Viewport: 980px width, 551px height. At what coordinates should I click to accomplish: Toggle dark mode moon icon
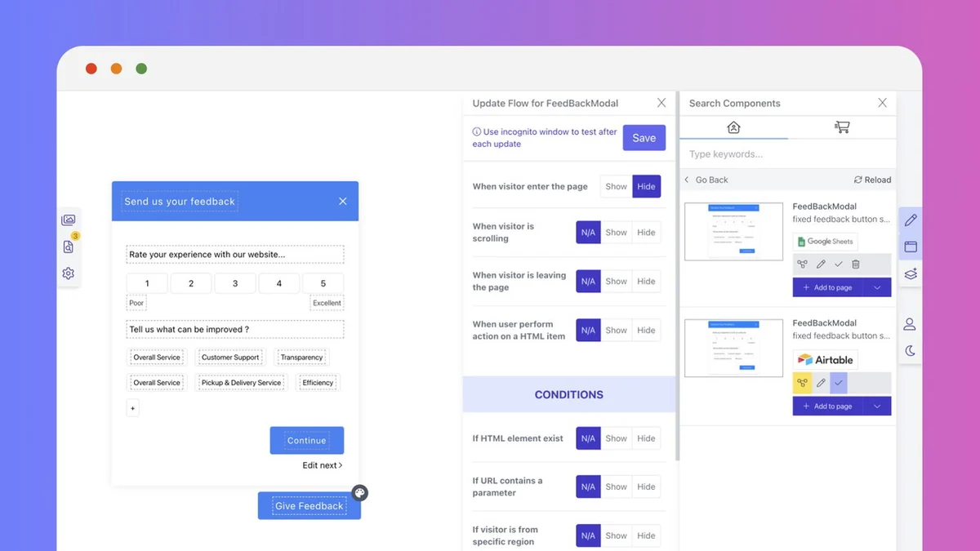911,351
